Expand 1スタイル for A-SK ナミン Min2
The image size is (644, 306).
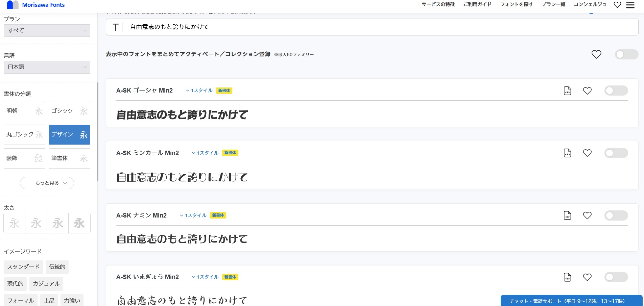point(193,215)
